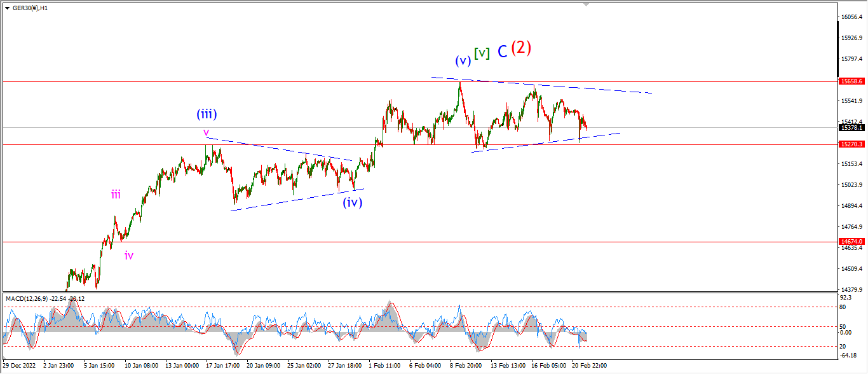Viewport: 868px width, 374px height.
Task: Click the current price tag 15378.1
Action: click(851, 128)
